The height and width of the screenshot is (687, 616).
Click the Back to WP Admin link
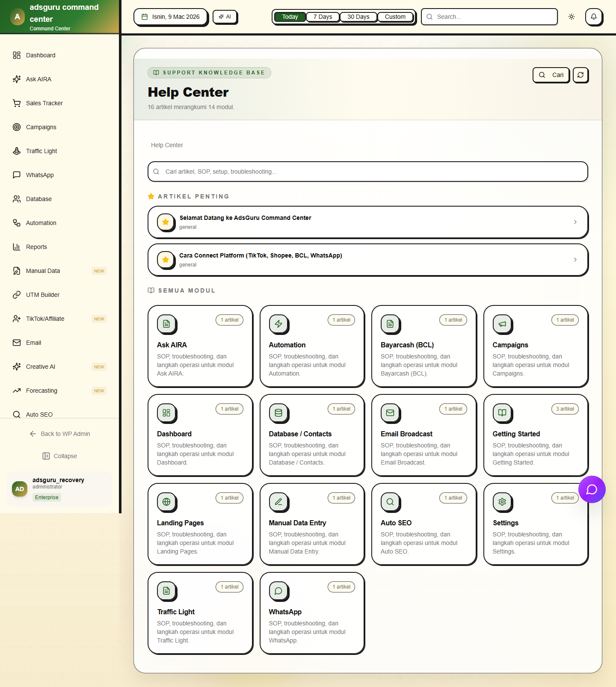click(x=60, y=434)
